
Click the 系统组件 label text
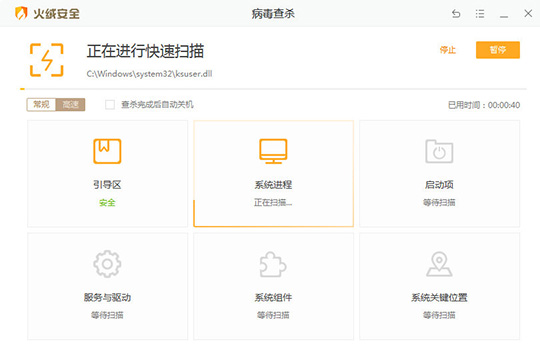click(x=273, y=298)
